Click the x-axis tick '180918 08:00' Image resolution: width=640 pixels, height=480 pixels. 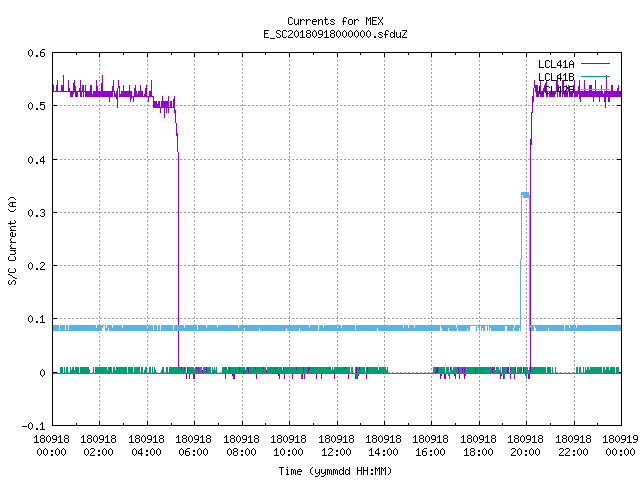click(241, 446)
